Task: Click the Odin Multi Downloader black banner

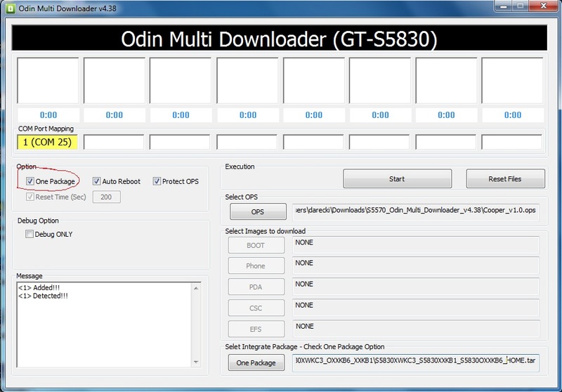Action: (x=280, y=39)
